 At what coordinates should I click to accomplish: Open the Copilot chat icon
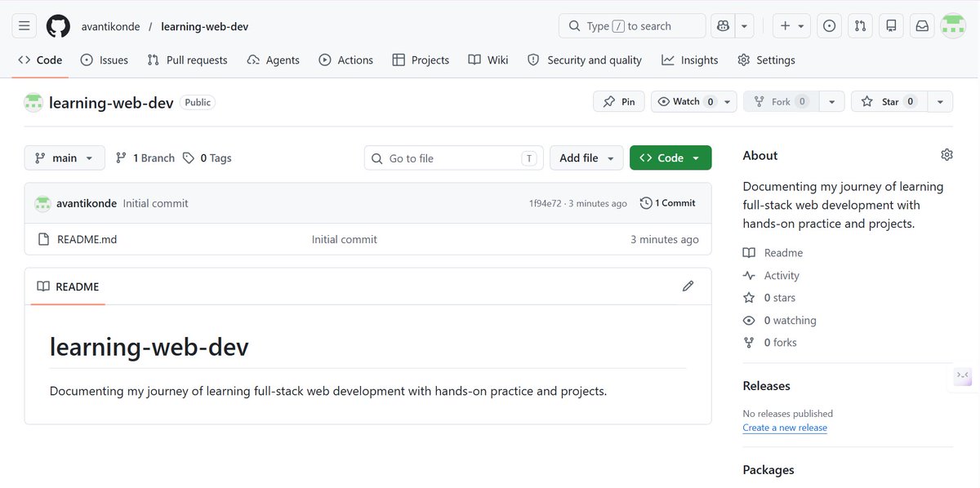[723, 26]
